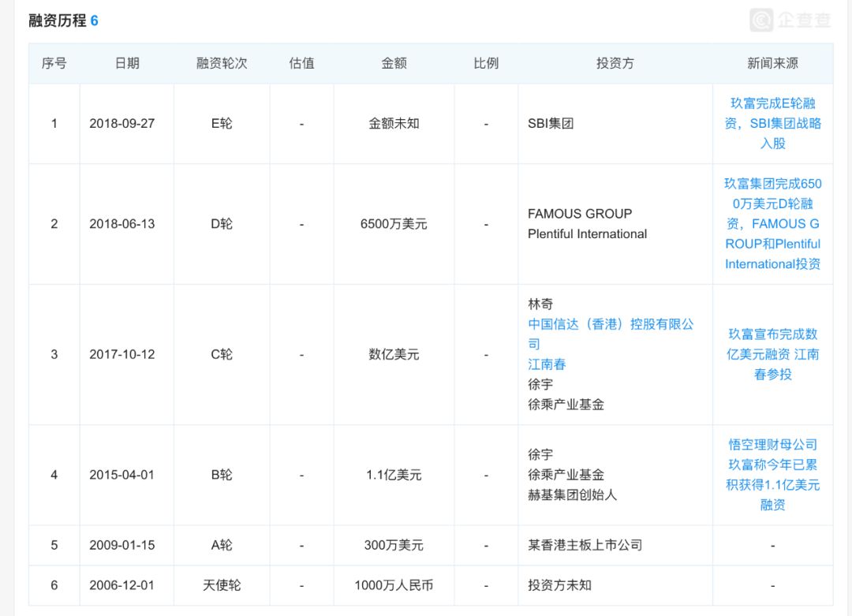Click the 融资轮次 column header

click(222, 63)
